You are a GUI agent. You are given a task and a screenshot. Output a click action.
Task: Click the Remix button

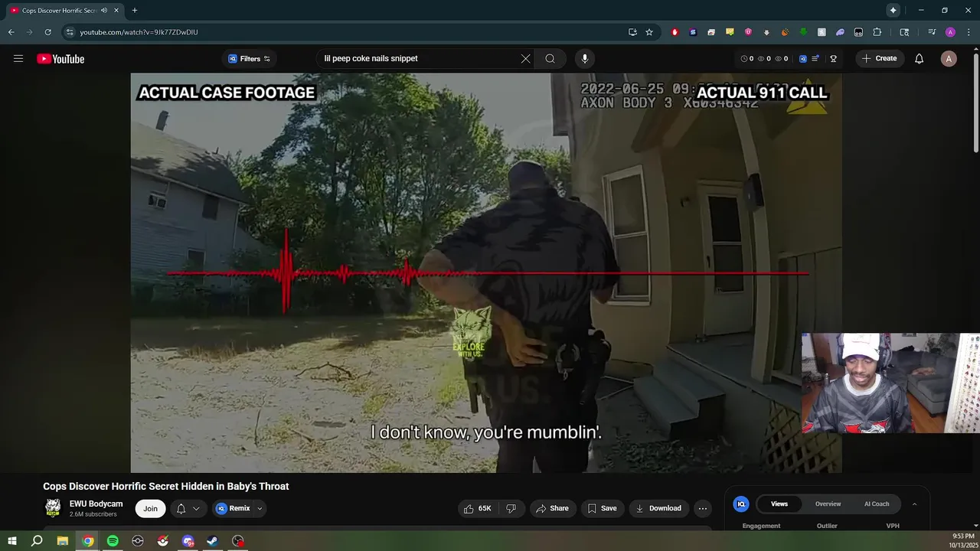(234, 508)
